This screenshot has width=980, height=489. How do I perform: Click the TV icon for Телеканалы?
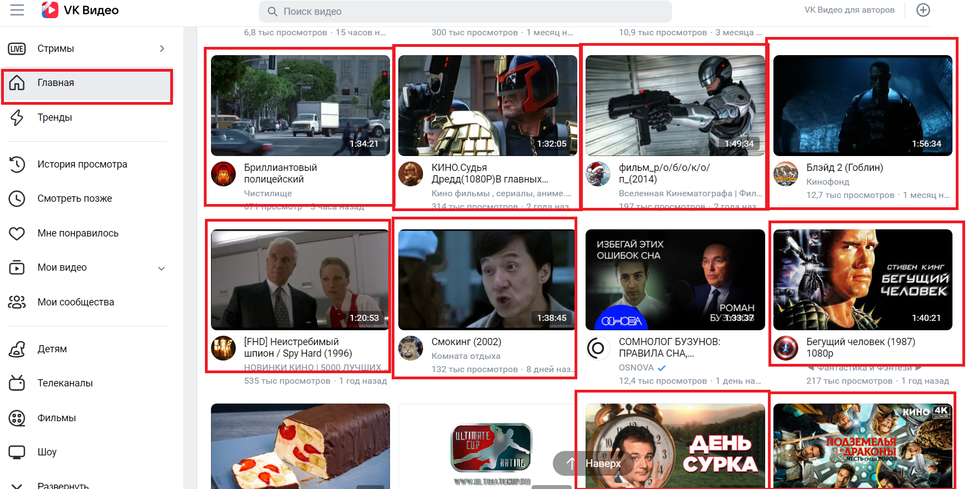[x=17, y=383]
